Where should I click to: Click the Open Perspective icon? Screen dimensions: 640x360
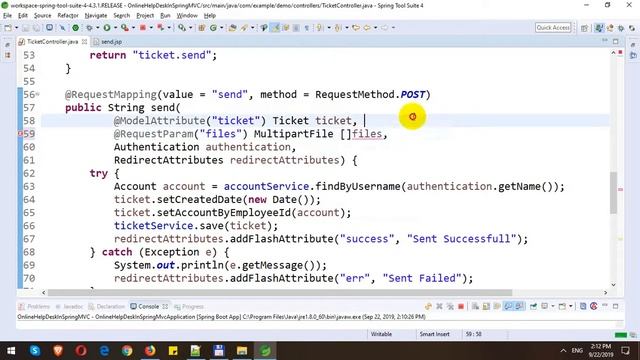[584, 28]
